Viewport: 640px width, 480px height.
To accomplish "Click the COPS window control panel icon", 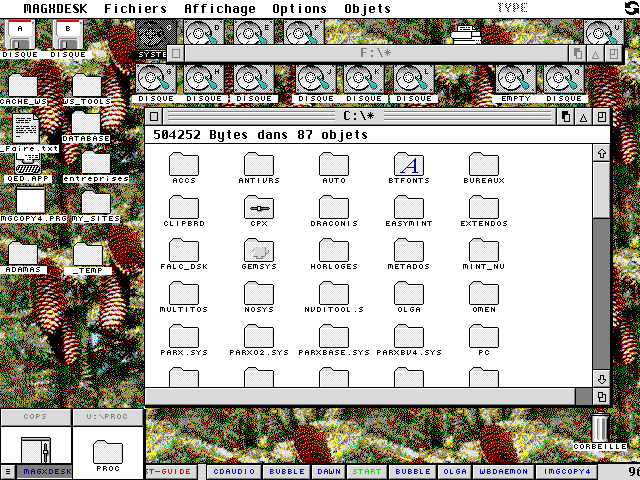I will coord(36,450).
